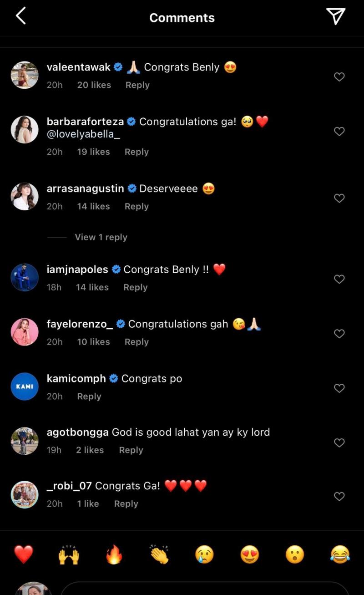Image resolution: width=364 pixels, height=595 pixels.
Task: Expand View 1 reply under arrasanagustin
Action: (101, 237)
